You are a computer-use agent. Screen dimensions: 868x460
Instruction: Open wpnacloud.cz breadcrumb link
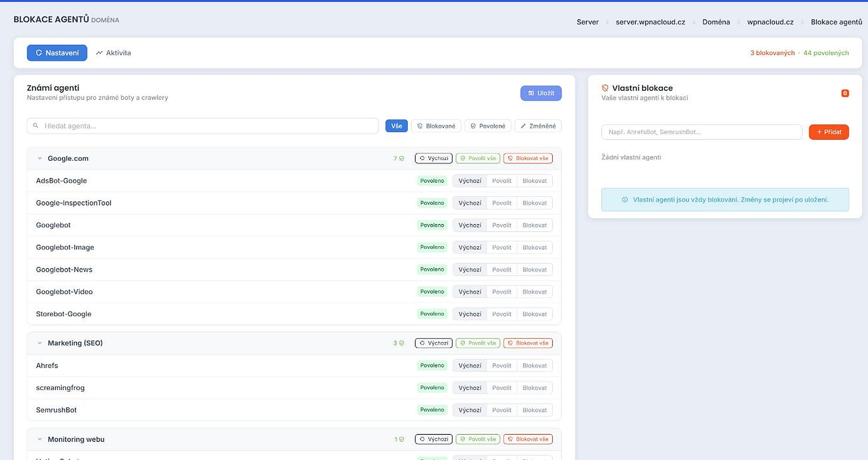coord(770,22)
